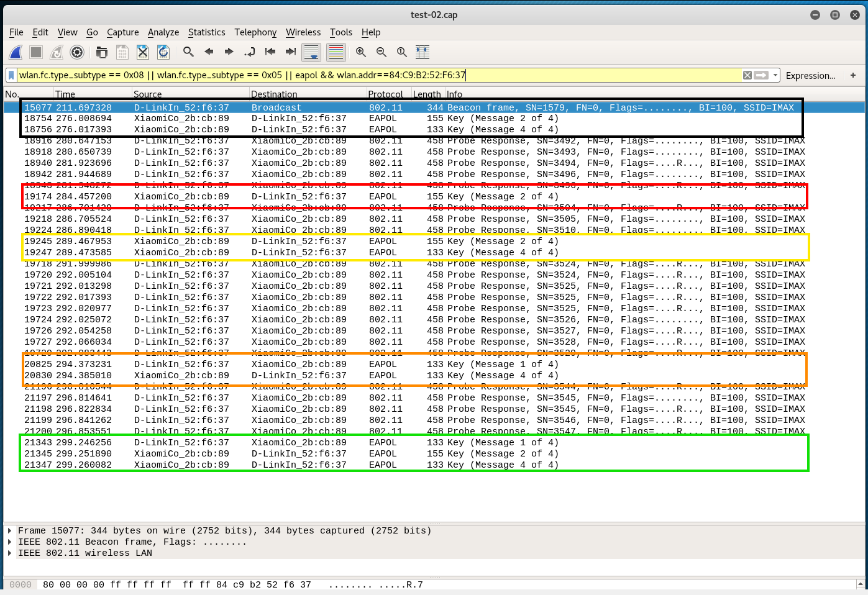Toggle auto-scroll during live capture
This screenshot has height=595, width=868.
(311, 53)
